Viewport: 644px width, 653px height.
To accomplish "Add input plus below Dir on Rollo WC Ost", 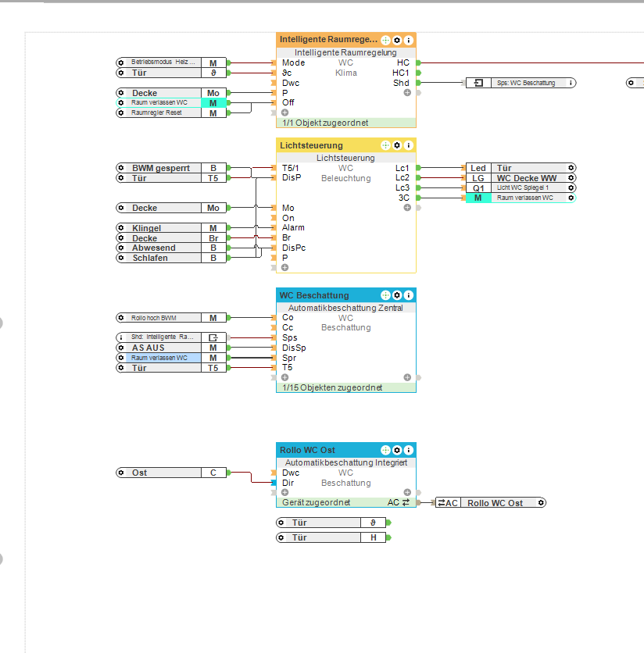I will click(284, 492).
